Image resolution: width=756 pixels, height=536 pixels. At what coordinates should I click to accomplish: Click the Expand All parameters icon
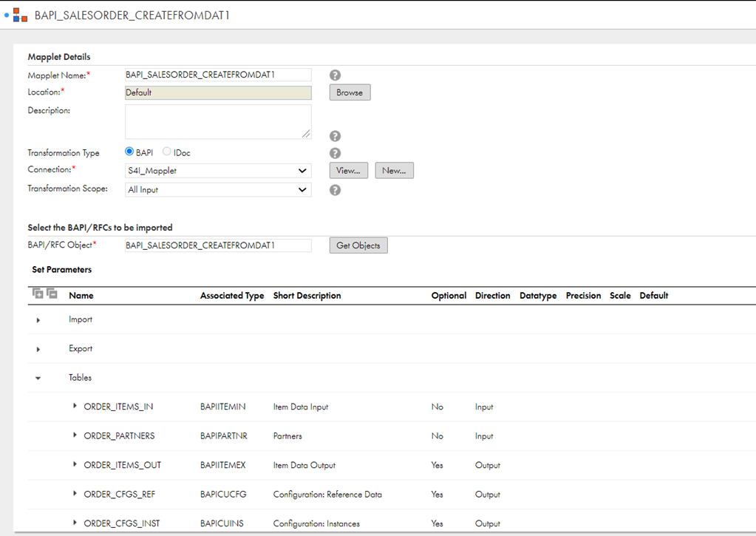(x=38, y=293)
